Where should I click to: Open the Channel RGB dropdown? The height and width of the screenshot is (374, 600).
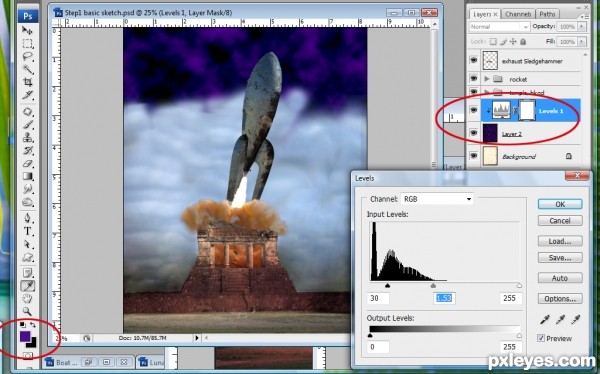437,199
